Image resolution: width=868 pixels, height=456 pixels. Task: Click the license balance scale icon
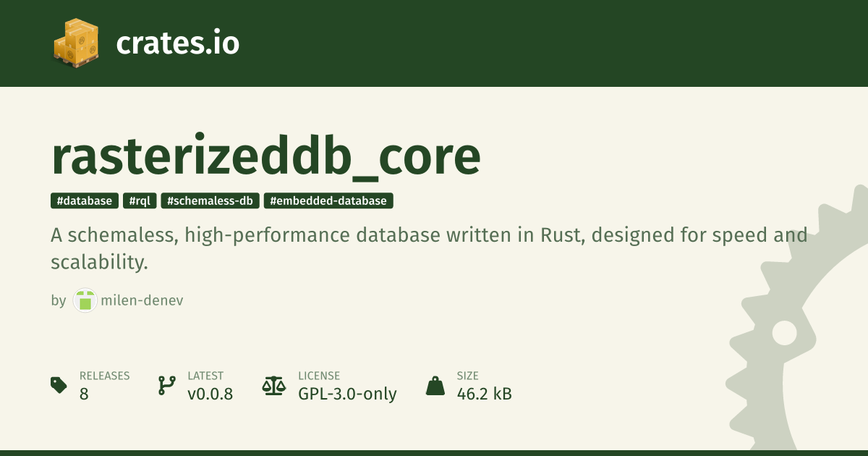(274, 385)
